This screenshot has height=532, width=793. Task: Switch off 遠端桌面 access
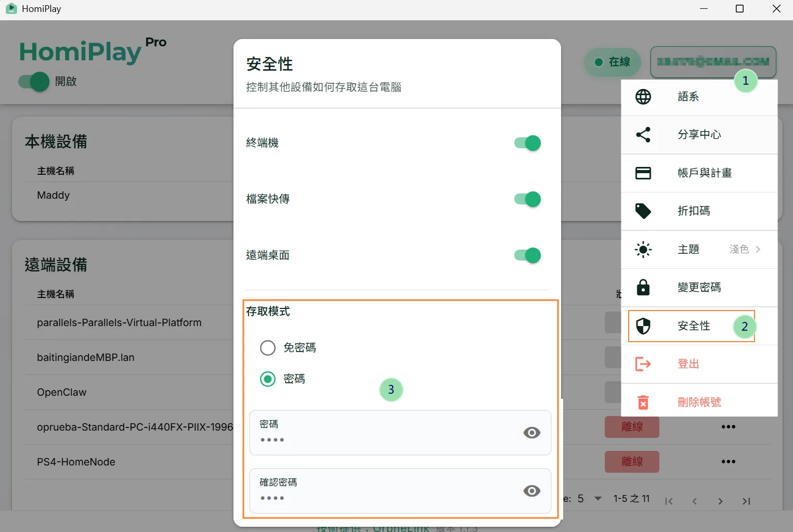[527, 255]
